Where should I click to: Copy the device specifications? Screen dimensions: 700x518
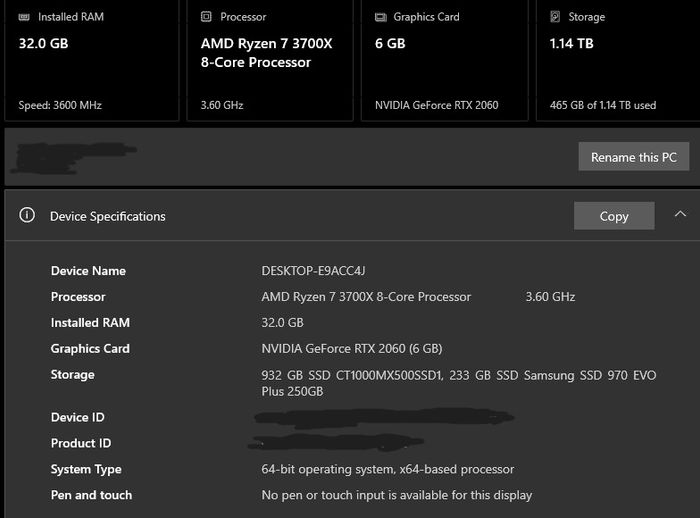point(614,216)
